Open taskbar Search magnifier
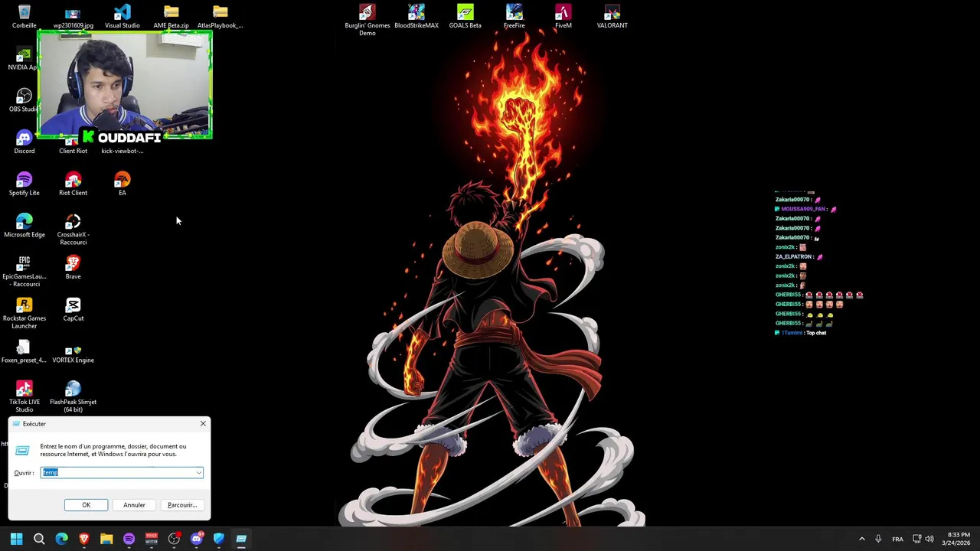This screenshot has height=551, width=980. tap(39, 539)
